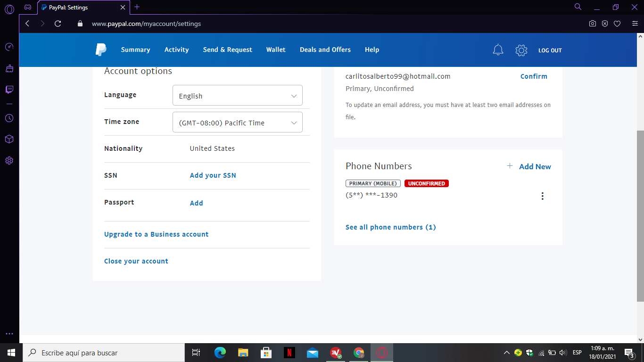Open Microsoft Store from taskbar
This screenshot has height=362, width=644.
tap(266, 353)
